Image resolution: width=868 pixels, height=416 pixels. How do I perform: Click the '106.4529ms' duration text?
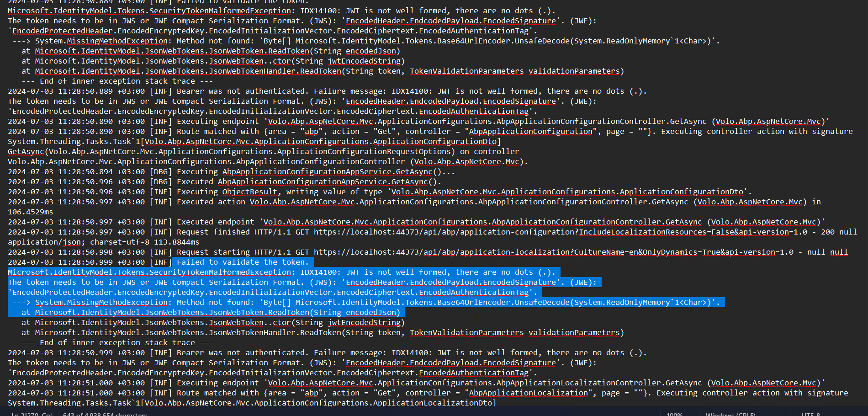(30, 212)
